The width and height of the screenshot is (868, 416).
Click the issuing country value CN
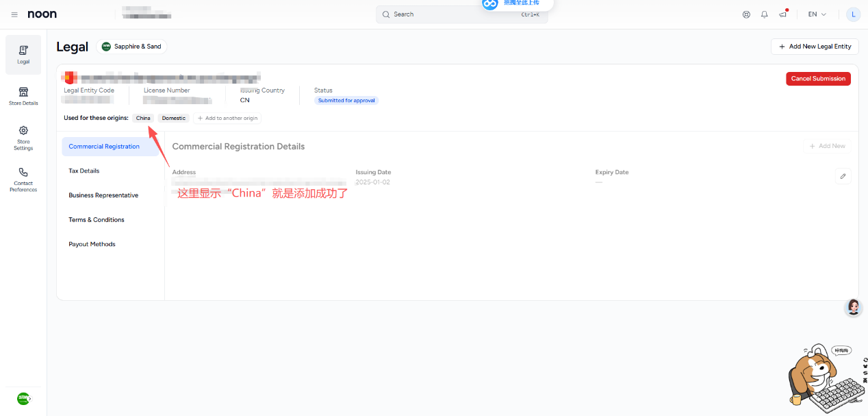[245, 100]
